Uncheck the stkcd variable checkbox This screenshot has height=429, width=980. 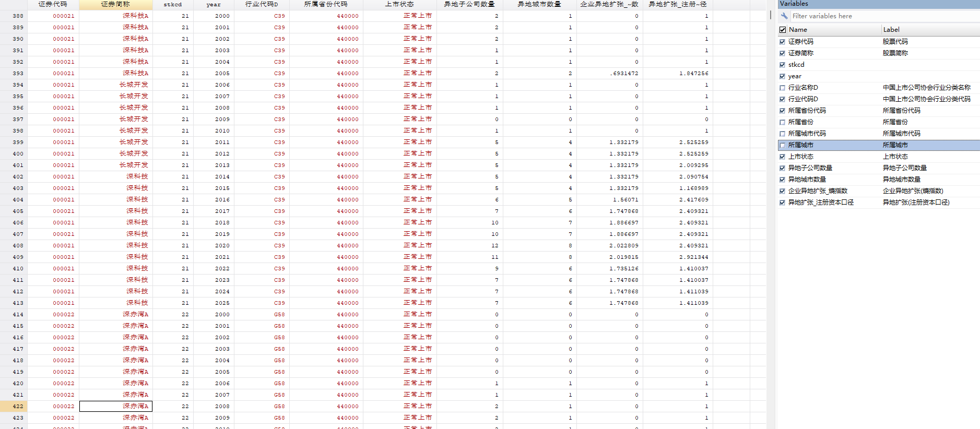click(782, 65)
